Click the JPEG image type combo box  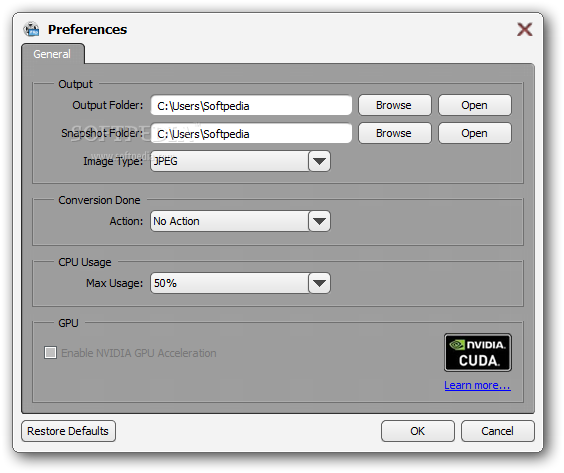(x=240, y=161)
